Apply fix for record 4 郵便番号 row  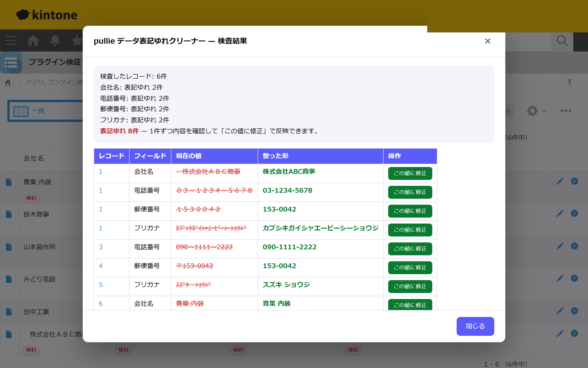pyautogui.click(x=410, y=267)
